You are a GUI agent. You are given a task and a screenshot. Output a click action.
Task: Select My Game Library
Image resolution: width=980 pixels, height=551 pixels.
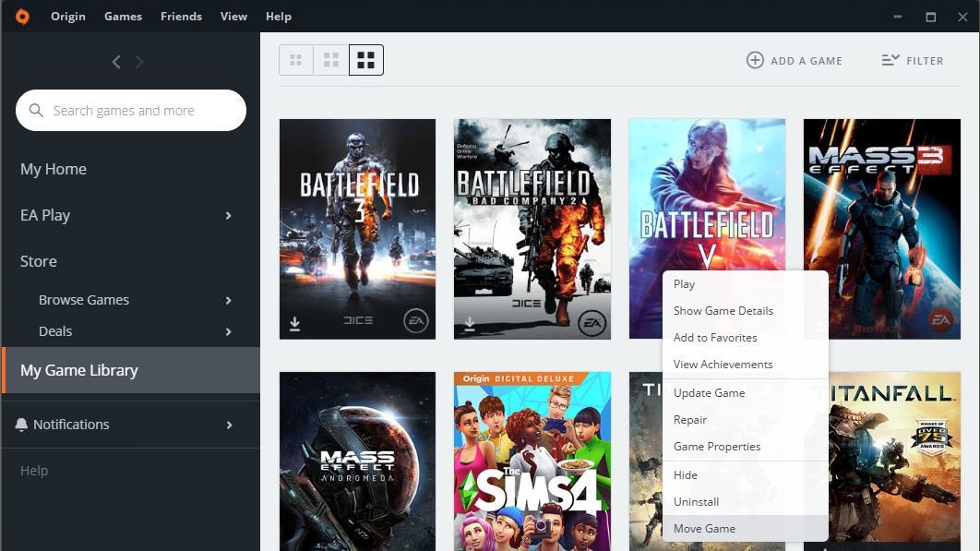[131, 370]
